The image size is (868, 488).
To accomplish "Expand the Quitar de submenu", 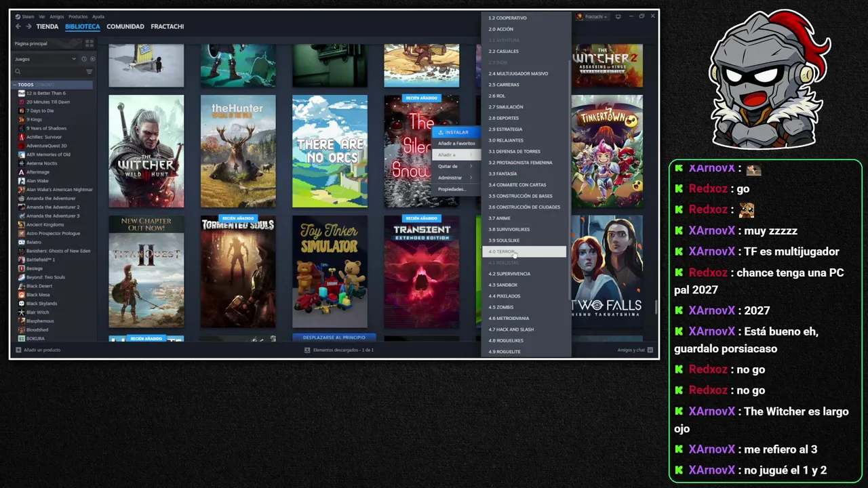I will click(456, 166).
